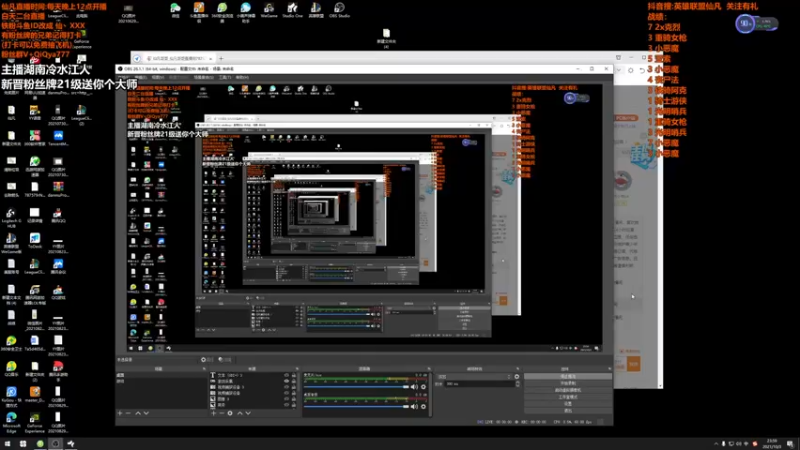Viewport: 800px width, 450px height.
Task: Toggle visibility of the second source
Action: 286,381
